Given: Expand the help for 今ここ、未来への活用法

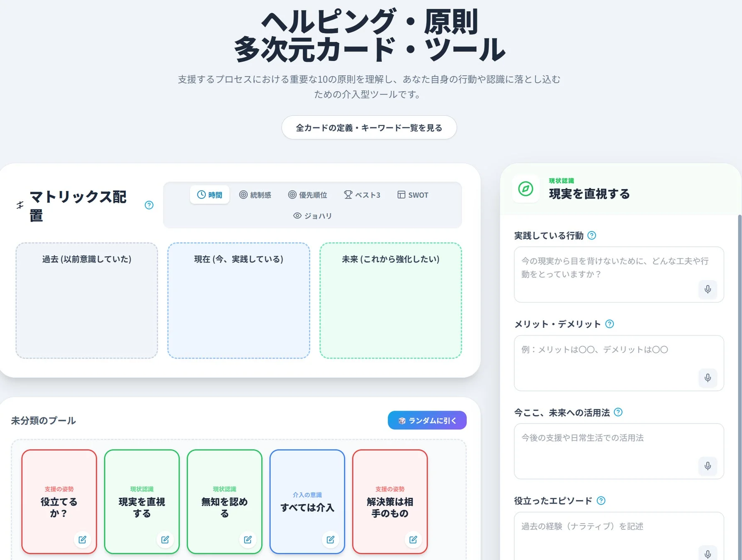Looking at the screenshot, I should [618, 412].
